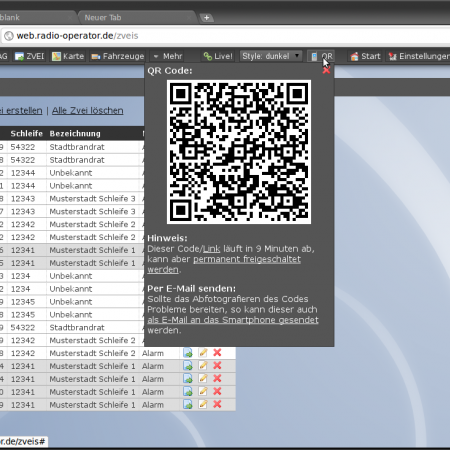Forward the second-to-last 12341 Alarm row
Screen dimensions: 450x450
[x=188, y=392]
